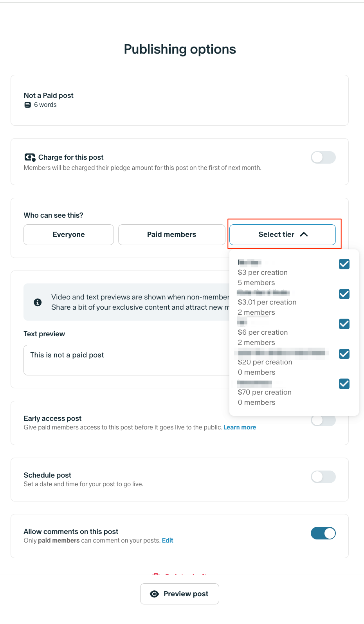Uncheck the $6 per creation tier
The image size is (364, 624).
point(344,324)
